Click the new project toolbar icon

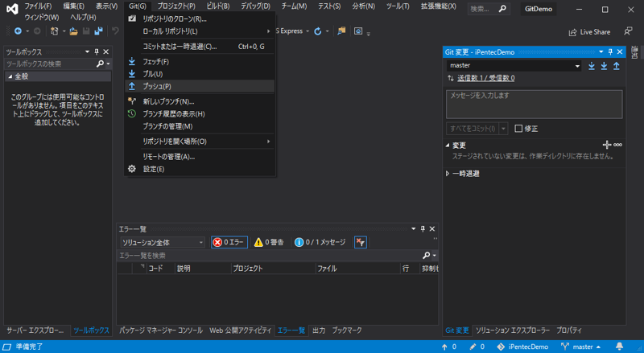click(54, 31)
